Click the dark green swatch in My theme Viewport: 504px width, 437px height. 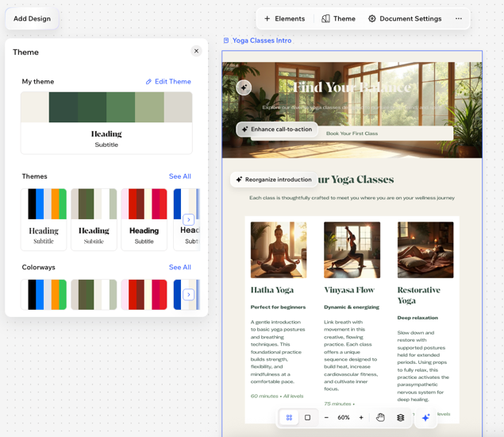pyautogui.click(x=63, y=107)
